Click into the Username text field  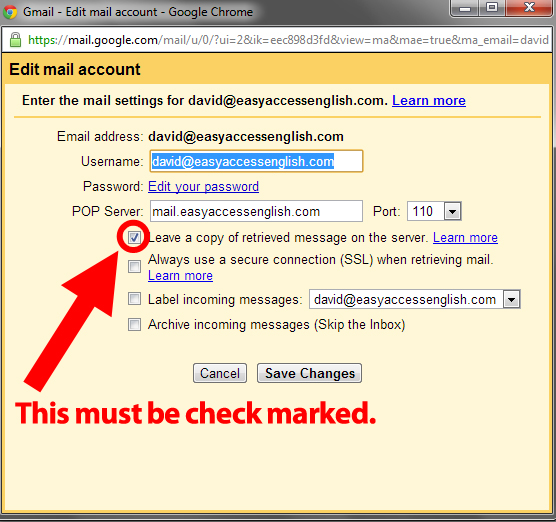256,161
